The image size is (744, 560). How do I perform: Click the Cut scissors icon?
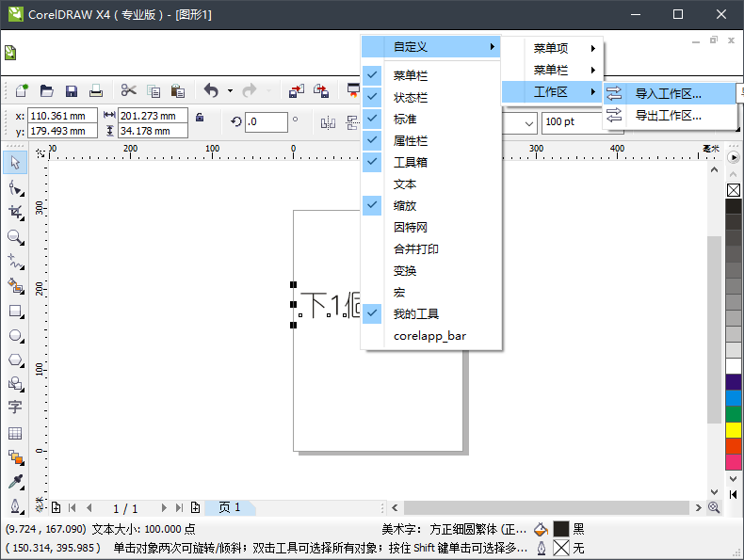[128, 91]
